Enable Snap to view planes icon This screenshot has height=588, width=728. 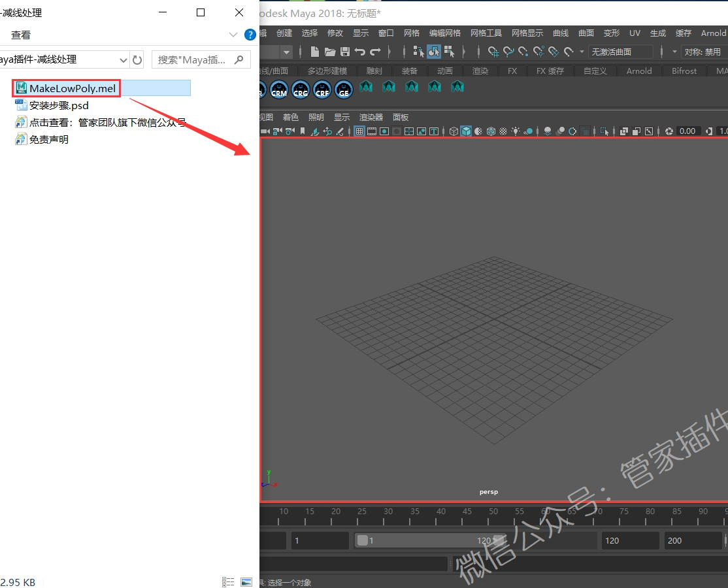coord(554,52)
